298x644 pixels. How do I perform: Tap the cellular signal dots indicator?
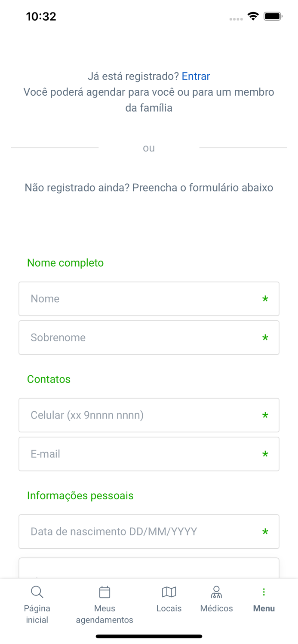pos(236,18)
